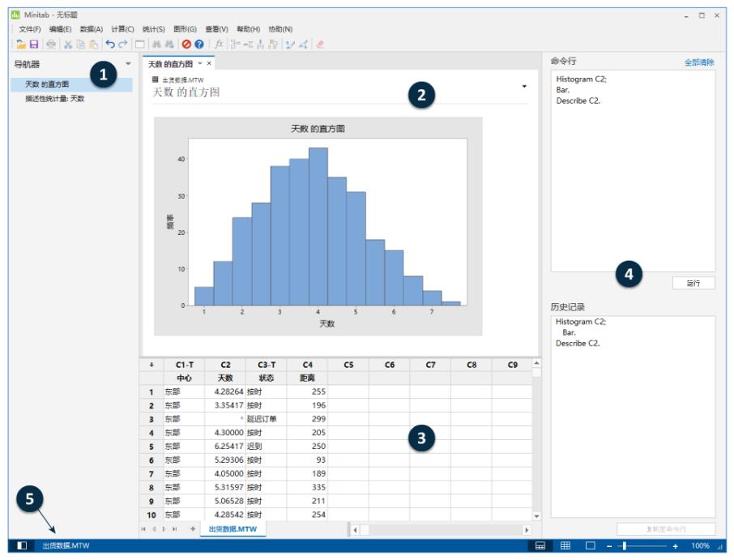Adjust the zoom slider in status bar

click(625, 546)
